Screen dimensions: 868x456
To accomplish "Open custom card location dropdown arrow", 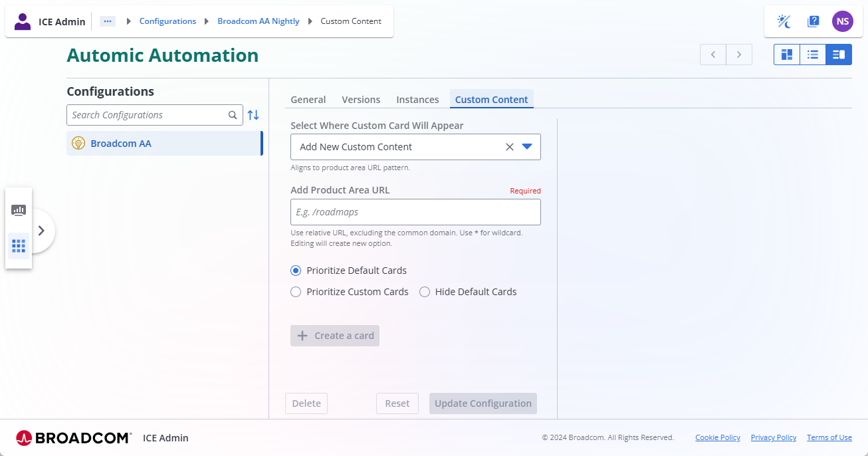I will coord(527,147).
